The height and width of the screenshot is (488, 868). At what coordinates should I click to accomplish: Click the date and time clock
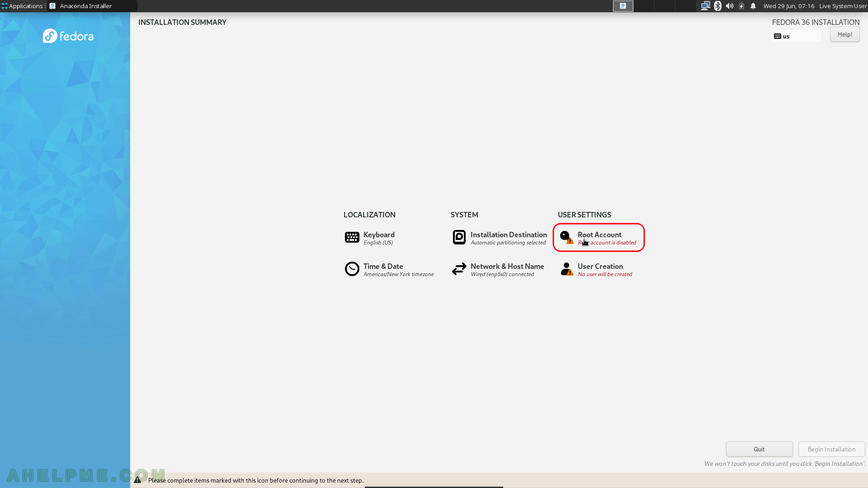click(x=789, y=6)
